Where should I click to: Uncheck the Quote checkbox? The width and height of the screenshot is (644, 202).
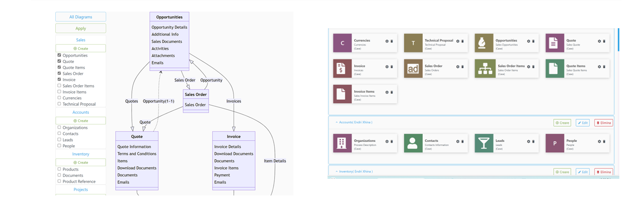[x=59, y=61]
